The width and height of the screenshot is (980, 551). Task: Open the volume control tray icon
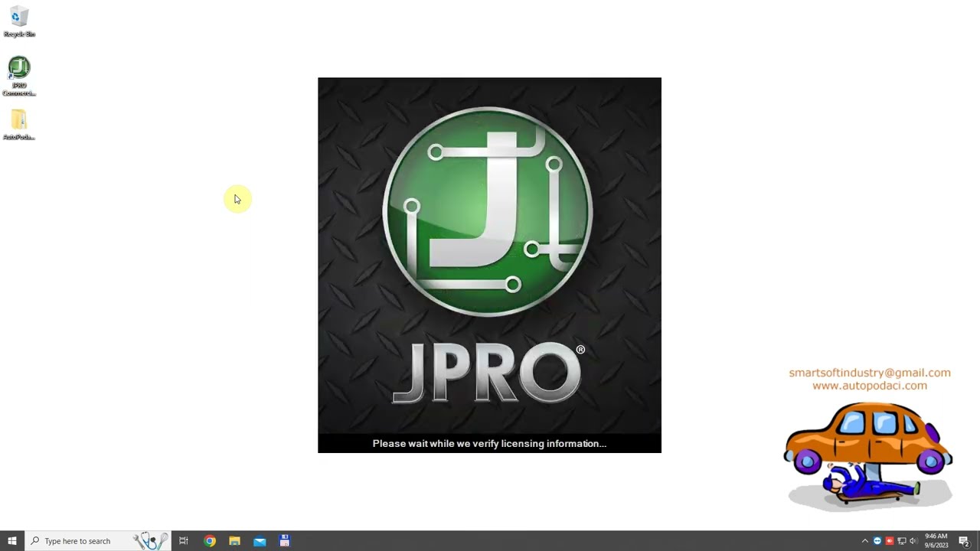[x=913, y=541]
